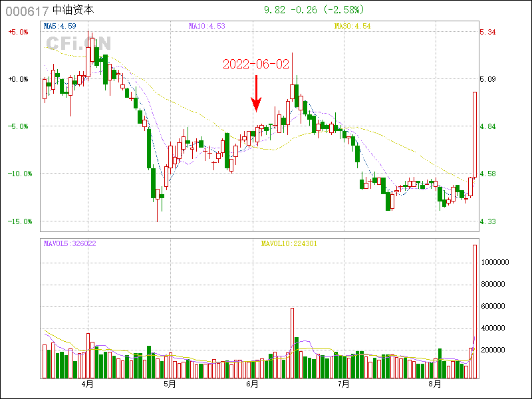
Task: Click the price quote 9.82 -0.26 (-2.58%)
Action: point(314,10)
